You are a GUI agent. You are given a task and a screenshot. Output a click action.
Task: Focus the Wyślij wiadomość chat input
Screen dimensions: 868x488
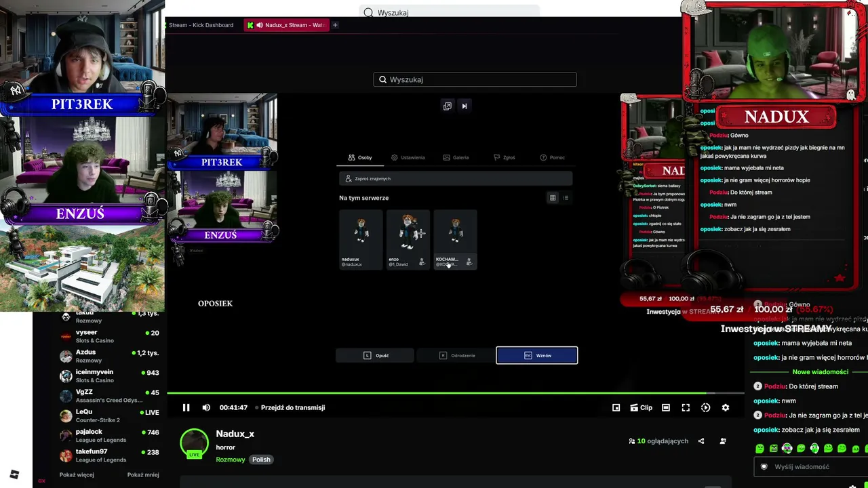[x=810, y=467]
